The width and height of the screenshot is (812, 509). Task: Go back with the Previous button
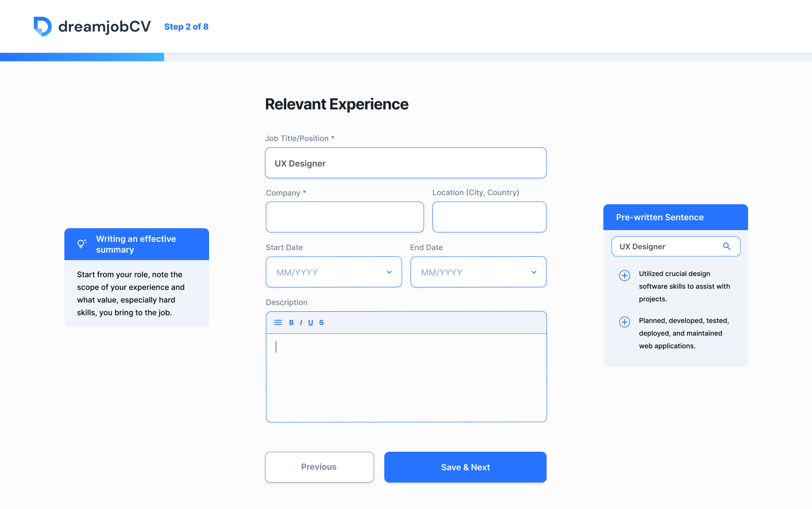pos(320,467)
